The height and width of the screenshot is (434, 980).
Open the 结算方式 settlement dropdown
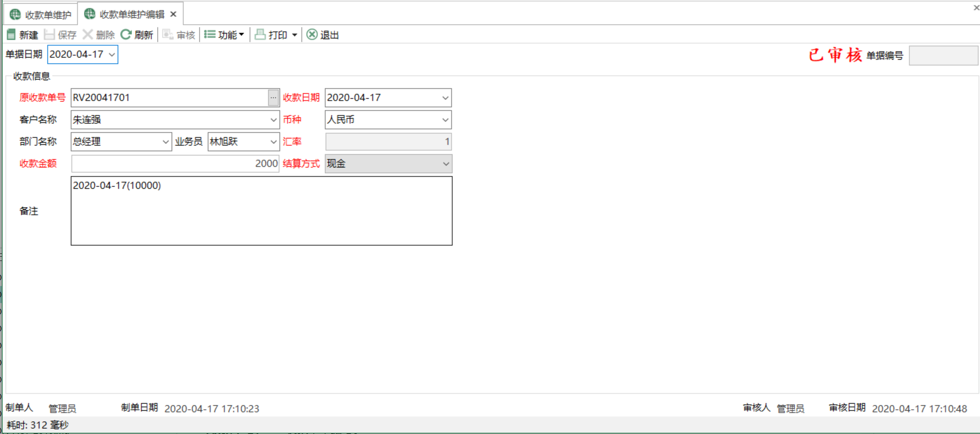point(445,164)
